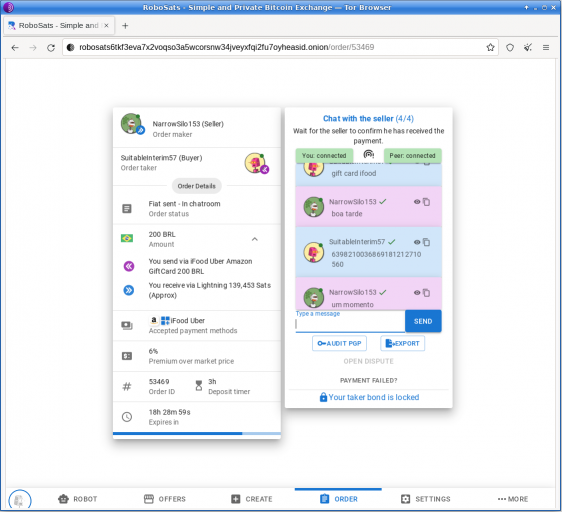Click the payment methods cash icon
562x512 pixels.
click(x=127, y=326)
